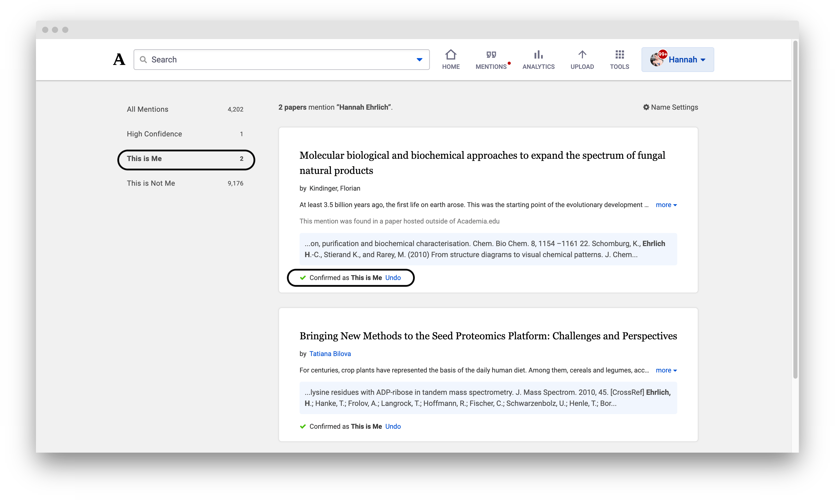Select the All Mentions filter
The height and width of the screenshot is (504, 835).
click(x=147, y=109)
